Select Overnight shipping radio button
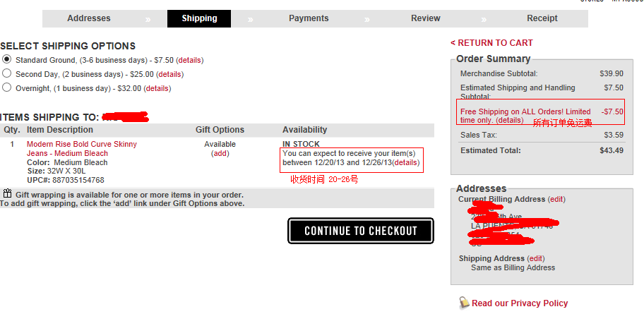 6,87
